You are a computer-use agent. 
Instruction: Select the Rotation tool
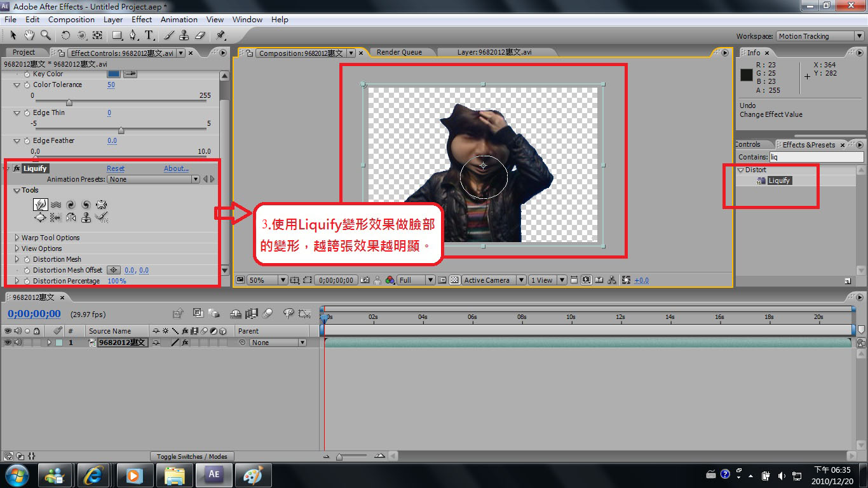pyautogui.click(x=66, y=36)
